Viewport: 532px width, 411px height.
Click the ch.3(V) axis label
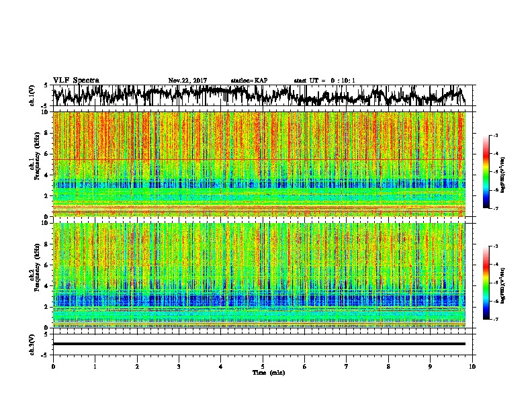(x=32, y=345)
